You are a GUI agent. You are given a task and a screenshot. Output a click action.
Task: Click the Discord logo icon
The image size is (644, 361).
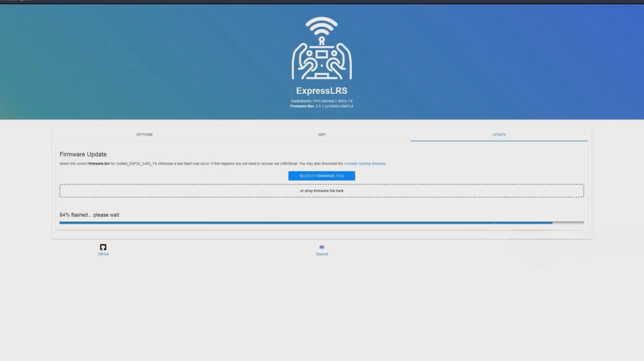pos(322,247)
